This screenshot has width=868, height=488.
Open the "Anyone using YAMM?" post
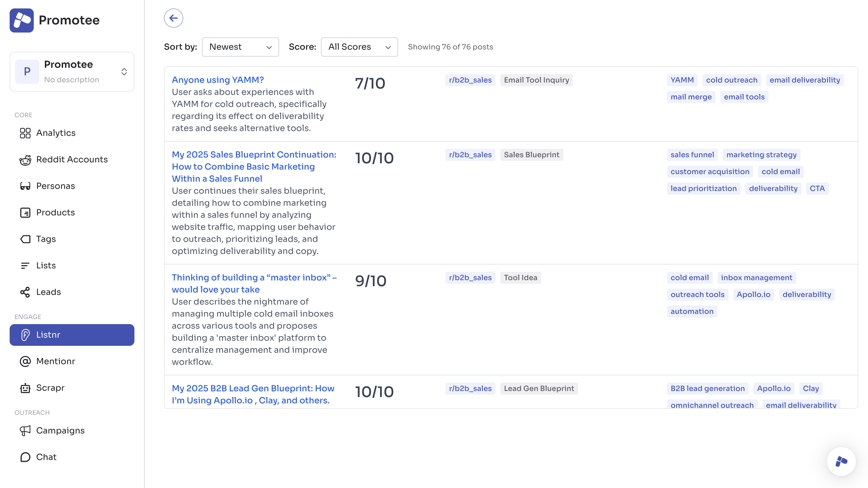(x=218, y=80)
